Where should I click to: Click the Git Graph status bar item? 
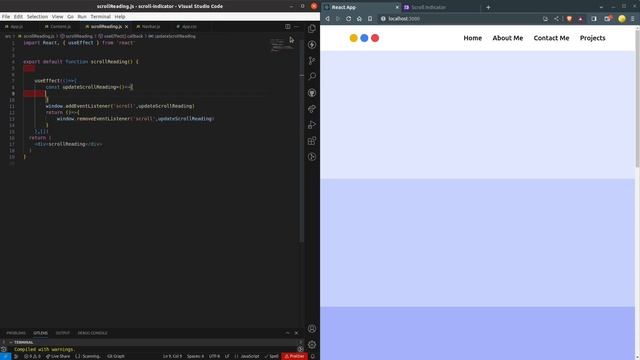tap(116, 356)
